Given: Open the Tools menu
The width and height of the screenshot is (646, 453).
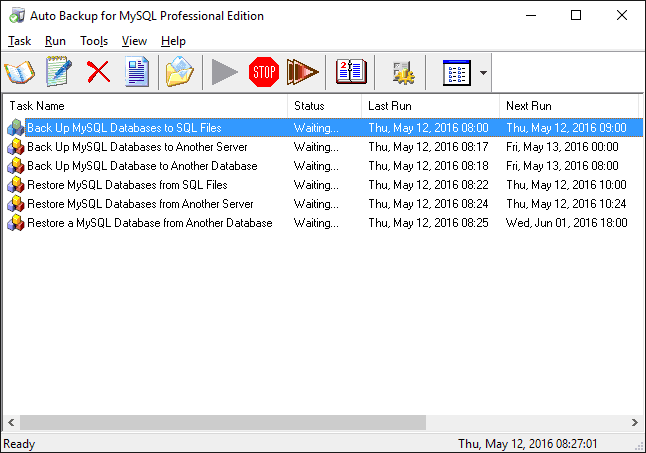Looking at the screenshot, I should point(94,41).
